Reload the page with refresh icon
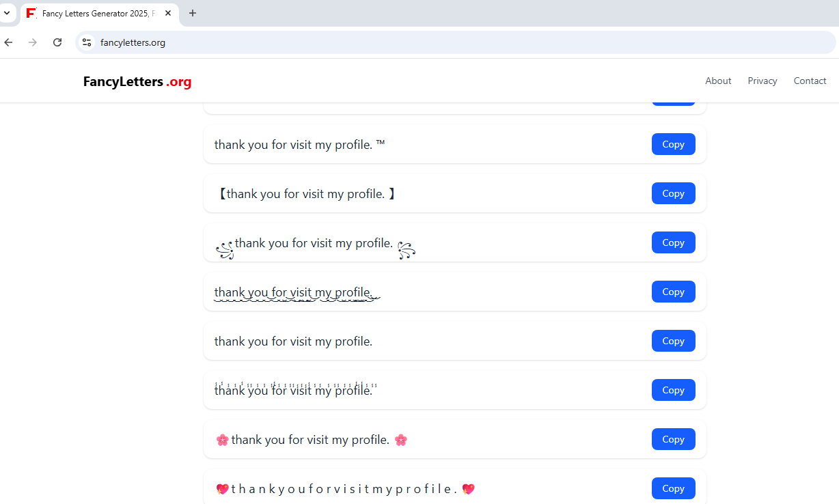Viewport: 839px width, 504px height. click(x=57, y=42)
